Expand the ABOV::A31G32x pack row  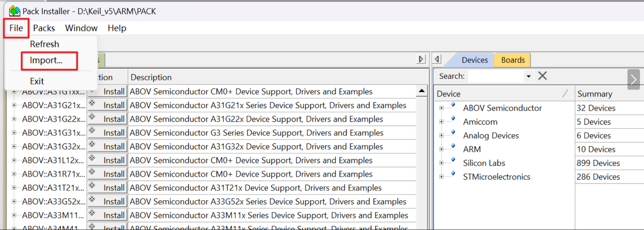14,147
